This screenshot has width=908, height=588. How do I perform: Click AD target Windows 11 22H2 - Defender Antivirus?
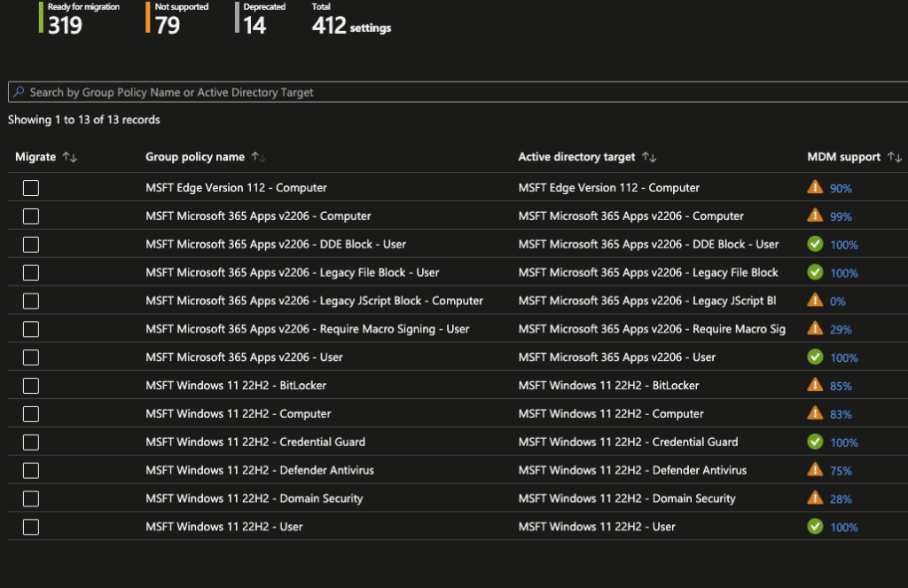point(632,470)
